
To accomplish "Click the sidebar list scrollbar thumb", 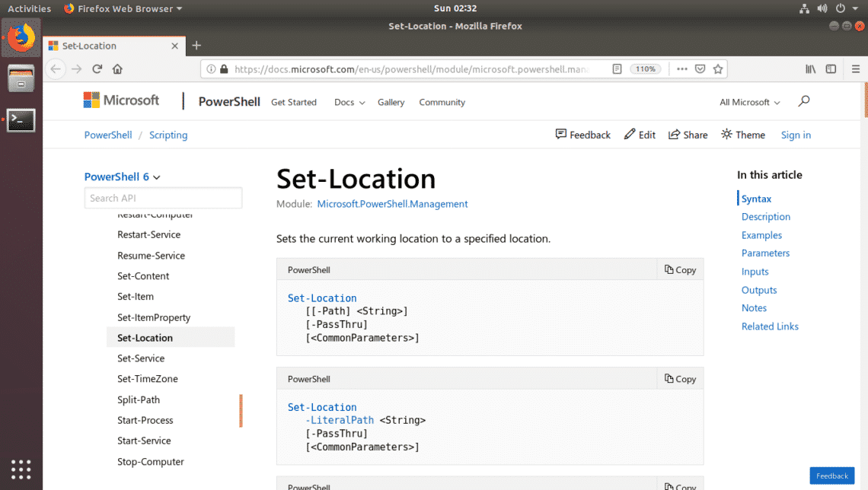I will [x=241, y=411].
